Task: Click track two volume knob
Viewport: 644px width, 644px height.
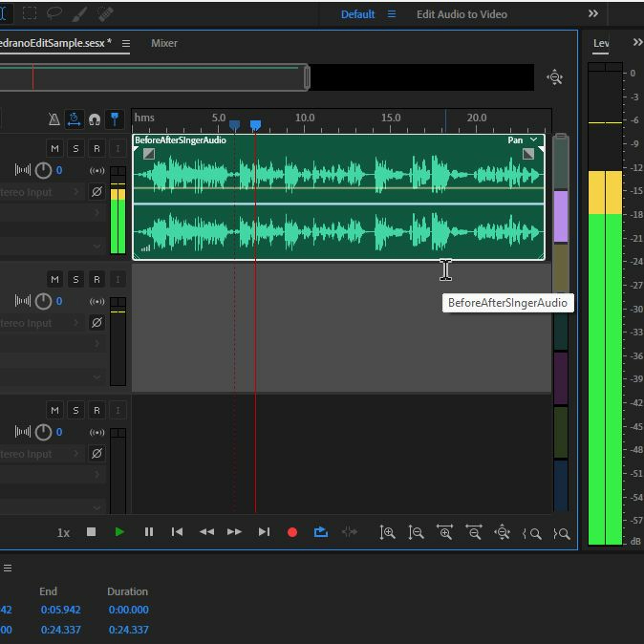Action: [43, 301]
